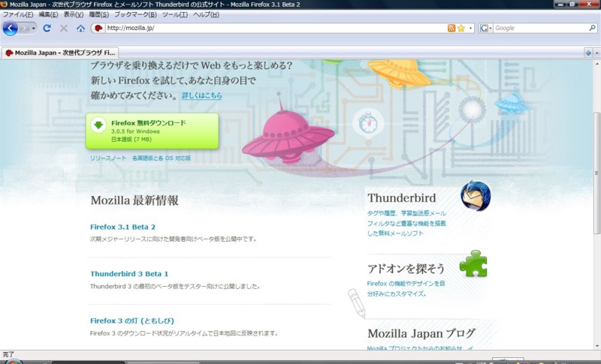Viewport: 601px width, 364px height.
Task: Click the vertical scrollbar thumb
Action: point(596,173)
